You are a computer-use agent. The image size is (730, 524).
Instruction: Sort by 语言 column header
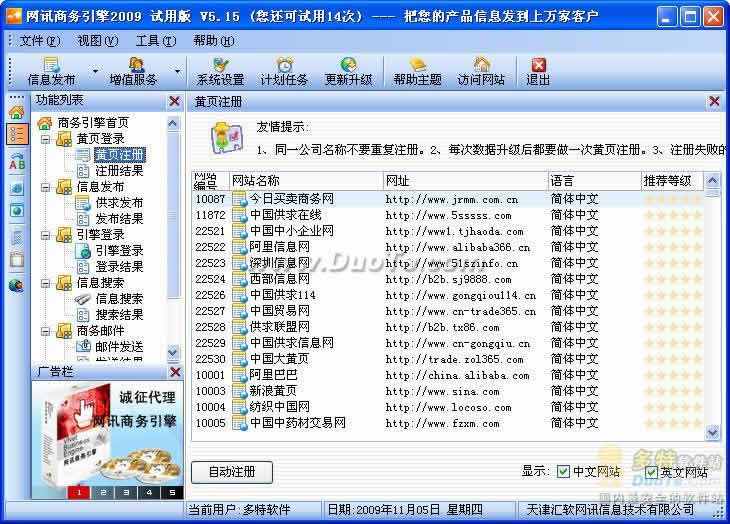[x=595, y=181]
